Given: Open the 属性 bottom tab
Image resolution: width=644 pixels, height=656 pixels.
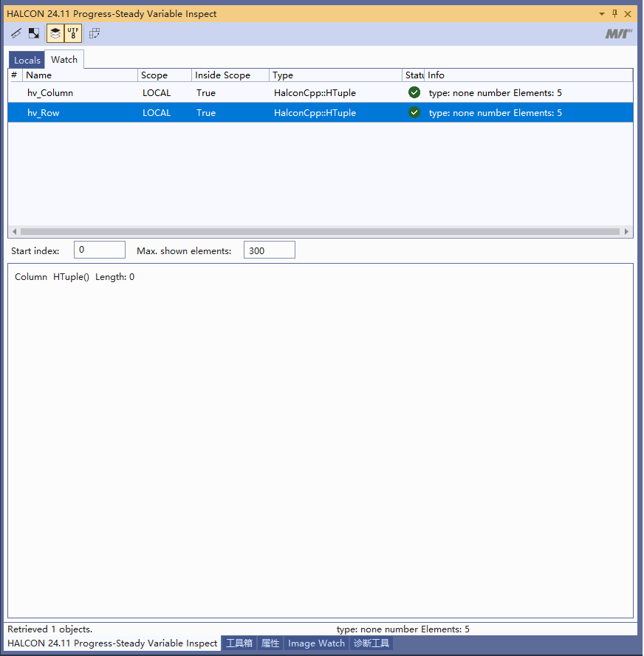Looking at the screenshot, I should coord(270,643).
